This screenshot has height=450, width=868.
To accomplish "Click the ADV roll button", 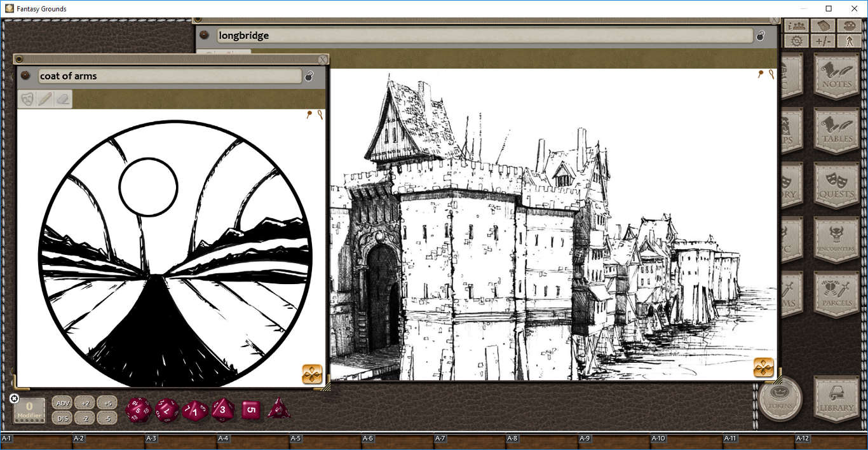I will pyautogui.click(x=62, y=403).
